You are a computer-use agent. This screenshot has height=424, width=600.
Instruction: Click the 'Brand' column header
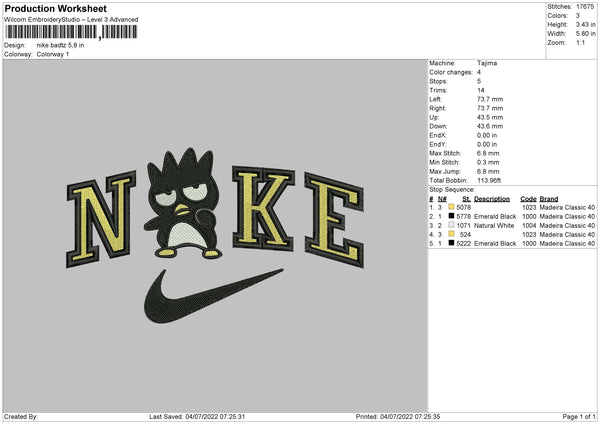click(x=549, y=199)
